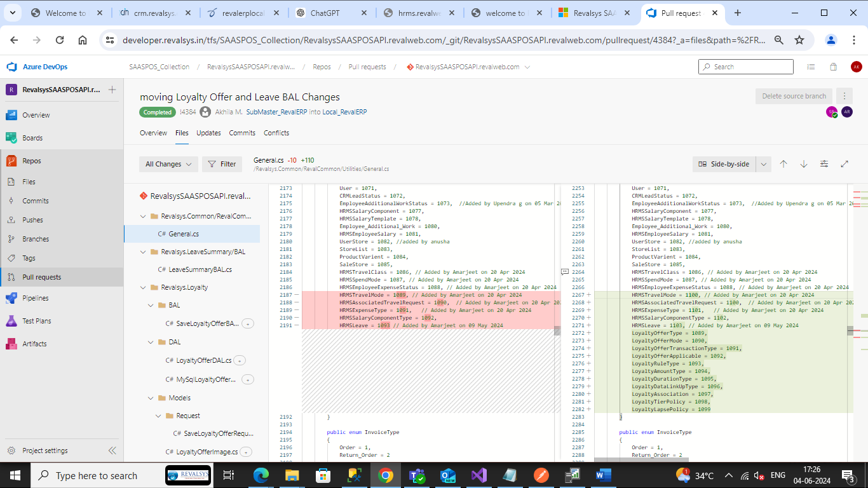Image resolution: width=868 pixels, height=488 pixels.
Task: Expand diff to full screen
Action: [844, 164]
